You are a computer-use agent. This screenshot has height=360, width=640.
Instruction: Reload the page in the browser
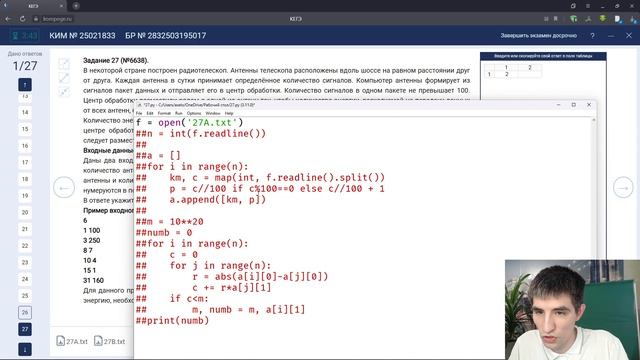coord(22,19)
